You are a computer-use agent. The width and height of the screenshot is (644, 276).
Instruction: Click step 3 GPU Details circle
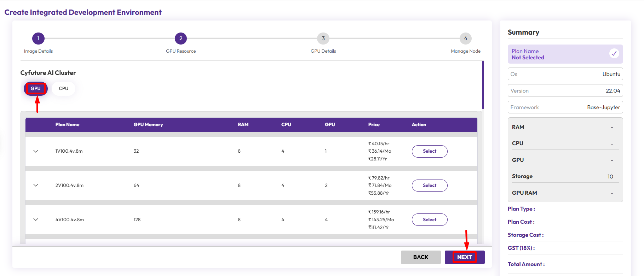[x=323, y=39]
